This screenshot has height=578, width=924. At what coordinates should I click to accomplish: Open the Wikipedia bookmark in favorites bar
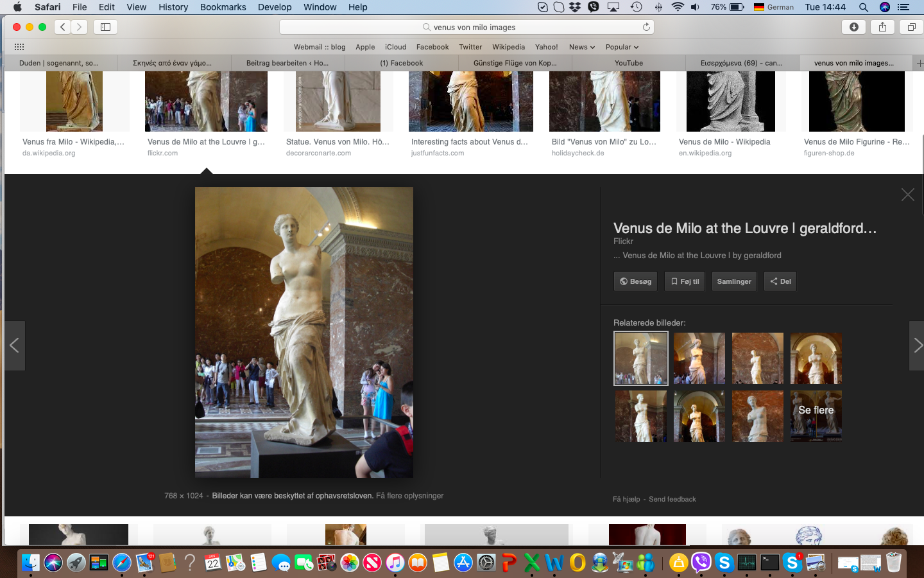[508, 47]
